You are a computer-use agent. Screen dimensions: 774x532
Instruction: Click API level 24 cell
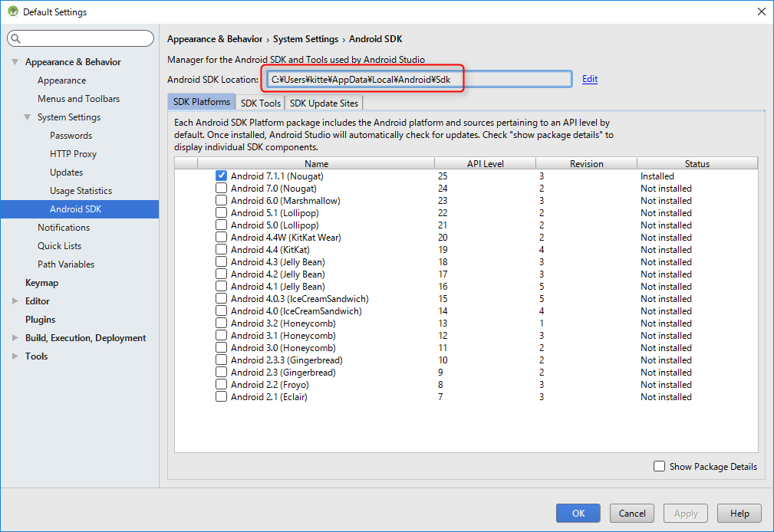(x=443, y=189)
